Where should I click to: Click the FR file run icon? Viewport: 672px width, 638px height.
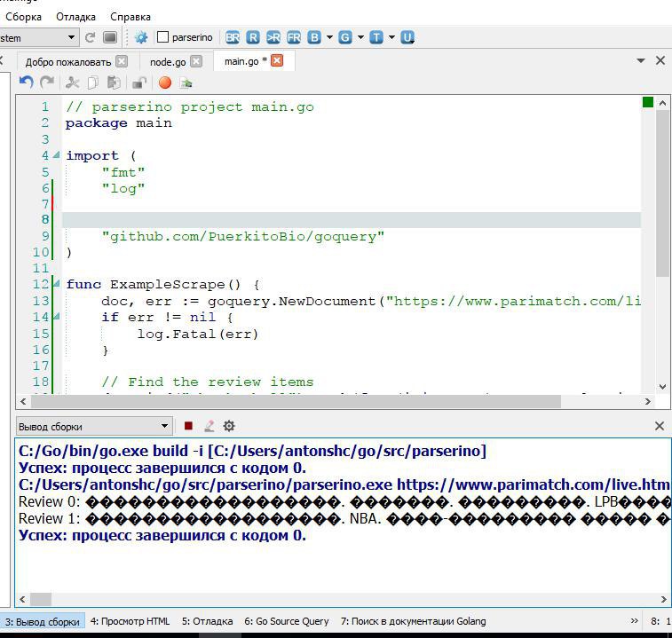click(x=293, y=37)
